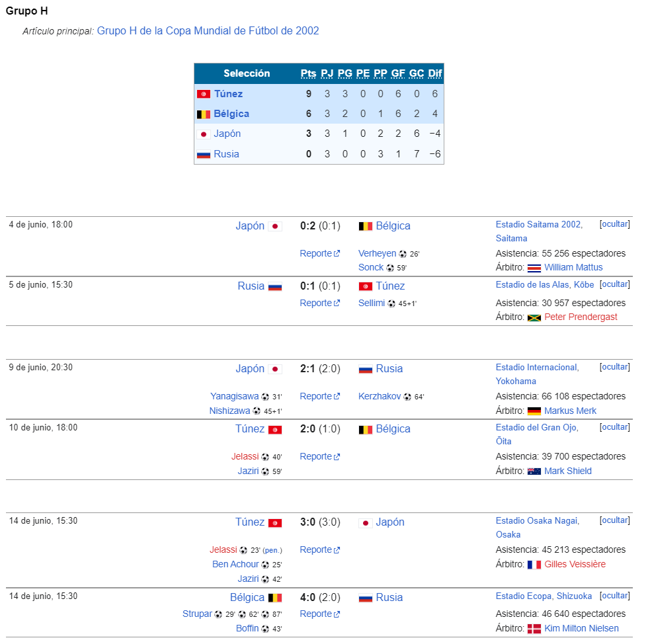
Task: Click the Russia flag icon in standings table
Action: pos(204,155)
